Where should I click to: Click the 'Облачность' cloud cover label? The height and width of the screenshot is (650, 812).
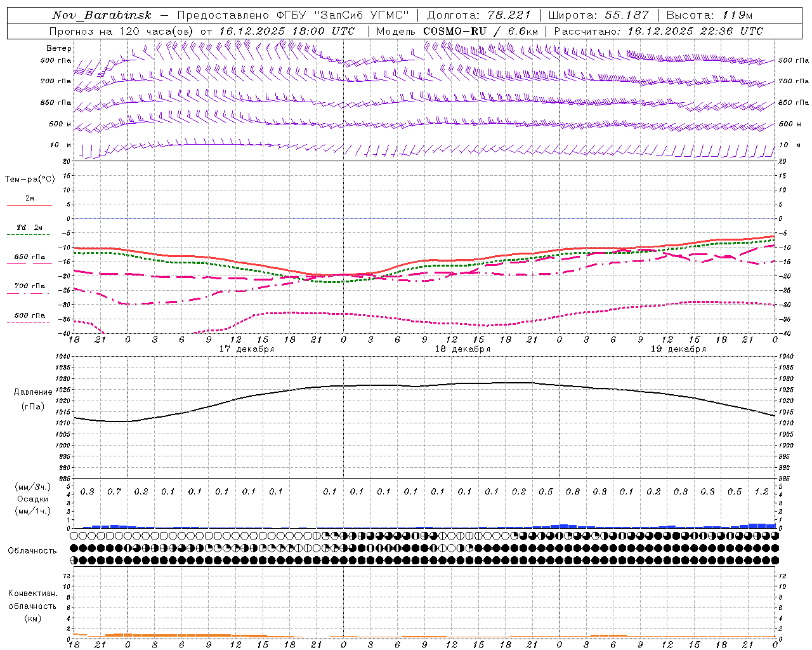32,551
